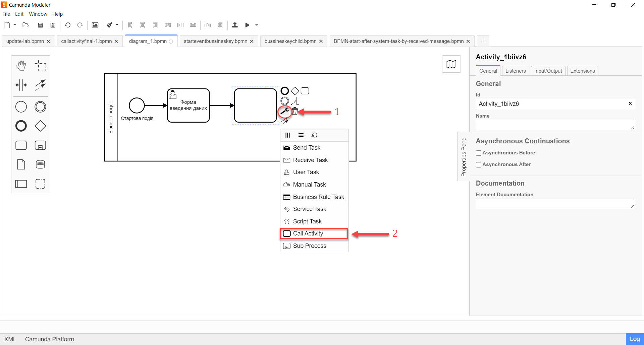Viewport: 644px width, 345px height.
Task: Create a task from palette
Action: [x=21, y=145]
